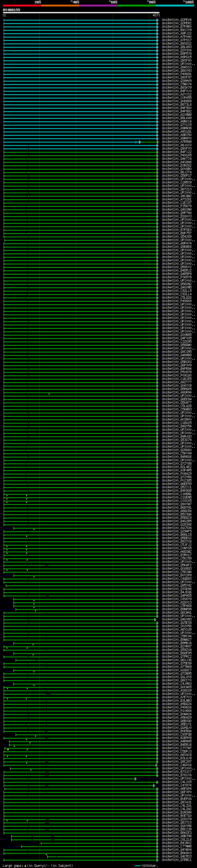Select the UniRef100_P49165 label
197x868 pixels.
point(176,155)
